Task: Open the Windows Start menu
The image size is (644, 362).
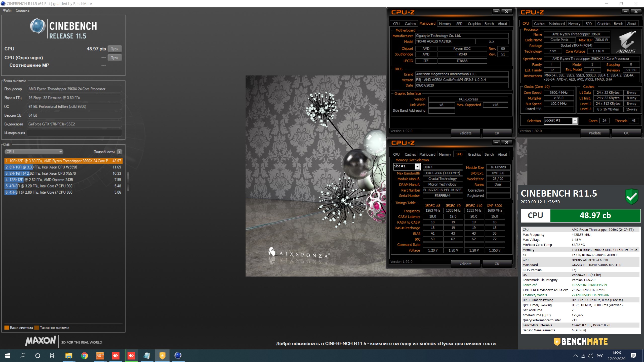Action: (x=8, y=355)
